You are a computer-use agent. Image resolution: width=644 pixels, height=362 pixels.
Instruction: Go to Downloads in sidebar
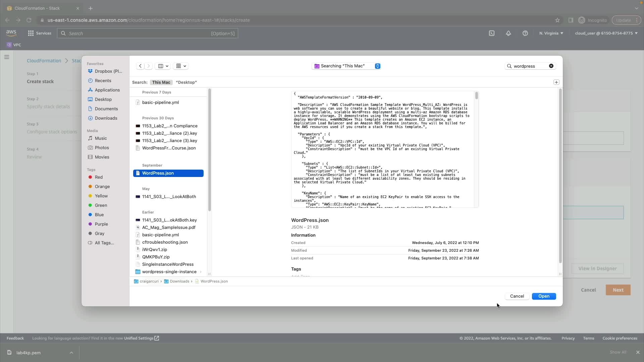pos(106,118)
